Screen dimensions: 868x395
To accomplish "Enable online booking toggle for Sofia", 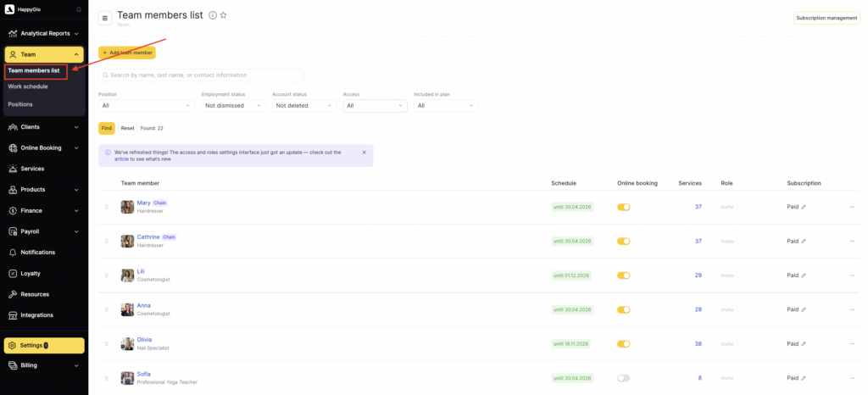I will [x=623, y=378].
